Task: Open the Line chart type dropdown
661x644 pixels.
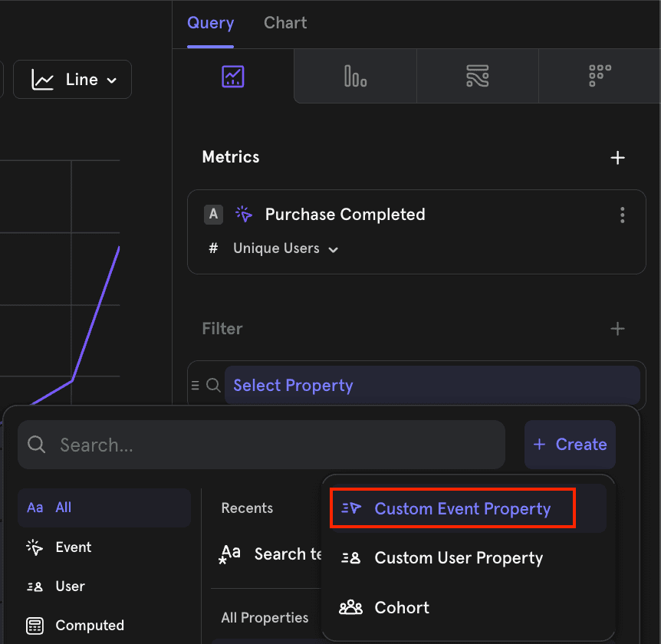Action: [73, 80]
